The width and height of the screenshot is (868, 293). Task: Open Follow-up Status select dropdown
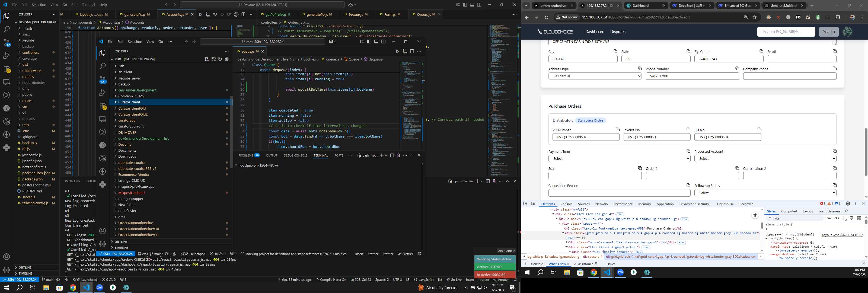(765, 193)
